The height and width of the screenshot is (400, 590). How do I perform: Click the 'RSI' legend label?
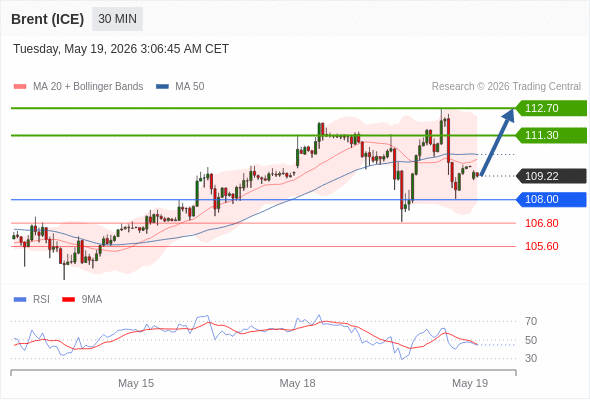tap(41, 300)
